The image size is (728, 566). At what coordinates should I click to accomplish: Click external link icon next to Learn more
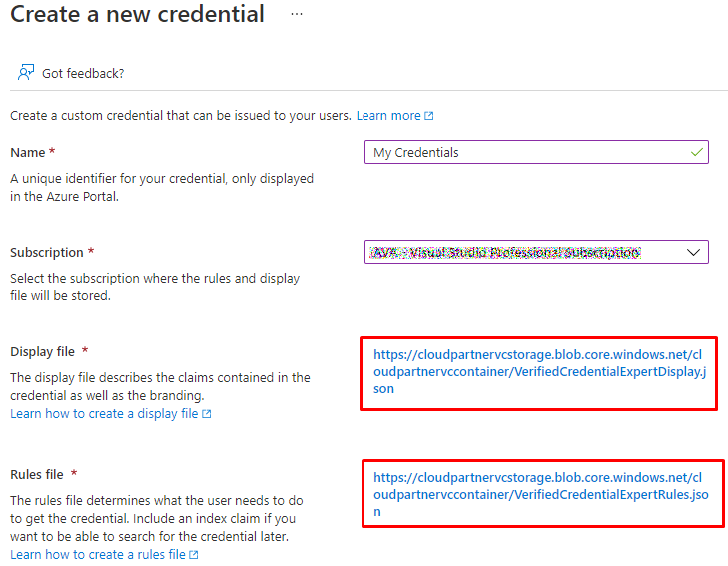[429, 116]
